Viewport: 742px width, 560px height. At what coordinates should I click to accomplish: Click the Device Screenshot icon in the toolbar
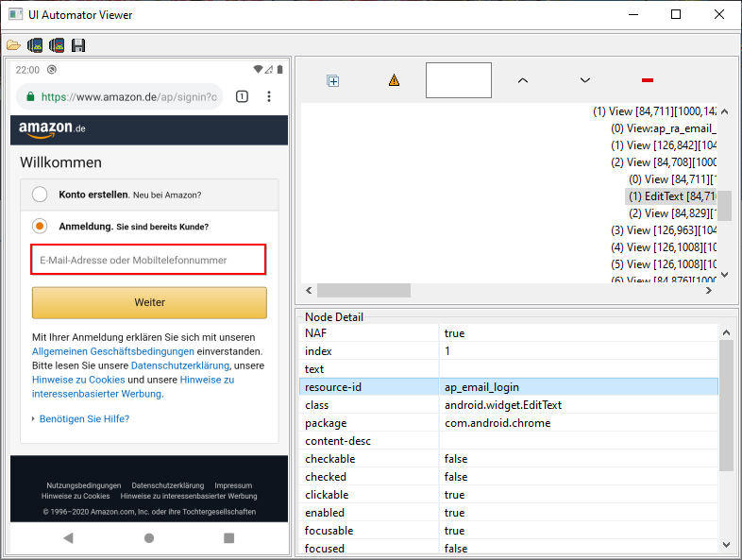coord(35,45)
